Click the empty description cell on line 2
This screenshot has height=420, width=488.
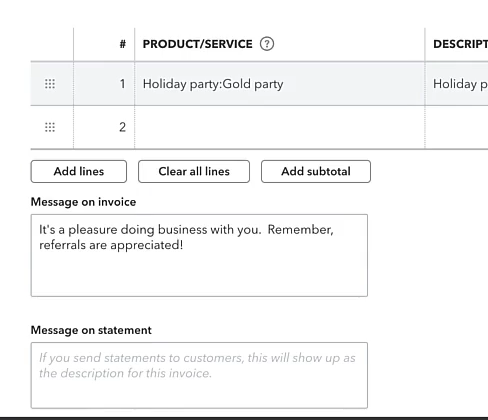coord(457,127)
